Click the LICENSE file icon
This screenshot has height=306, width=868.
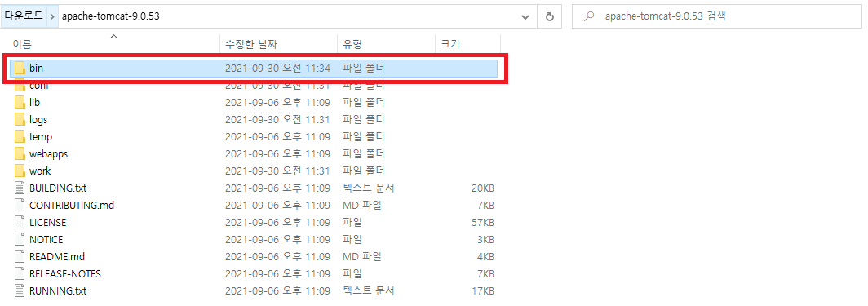pos(20,223)
